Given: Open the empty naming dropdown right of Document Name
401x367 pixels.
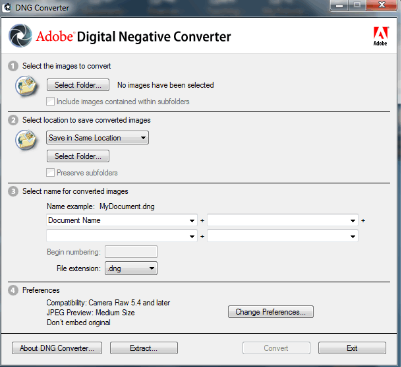Looking at the screenshot, I should (x=283, y=220).
